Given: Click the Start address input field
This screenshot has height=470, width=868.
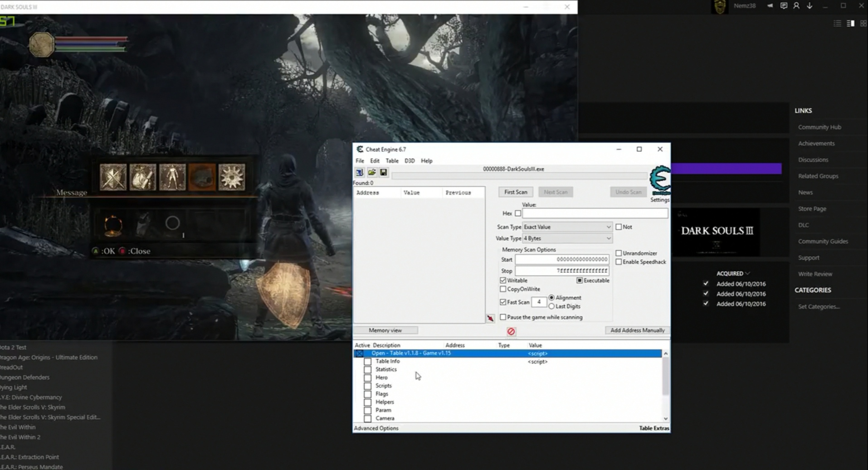Looking at the screenshot, I should 562,259.
